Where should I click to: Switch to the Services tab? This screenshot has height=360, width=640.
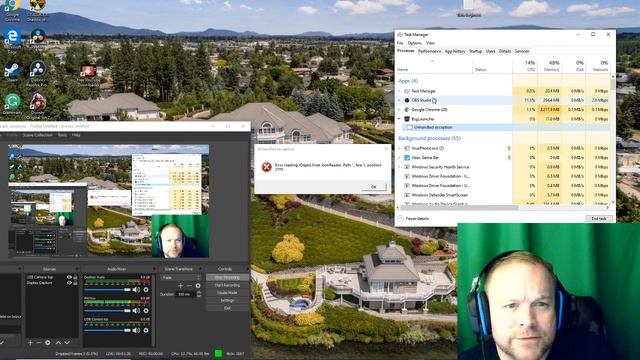pos(522,51)
